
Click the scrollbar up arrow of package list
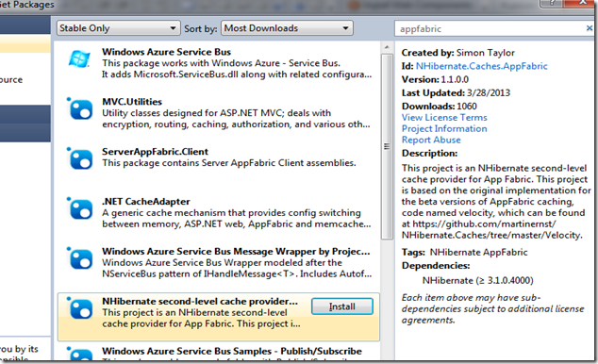[387, 47]
